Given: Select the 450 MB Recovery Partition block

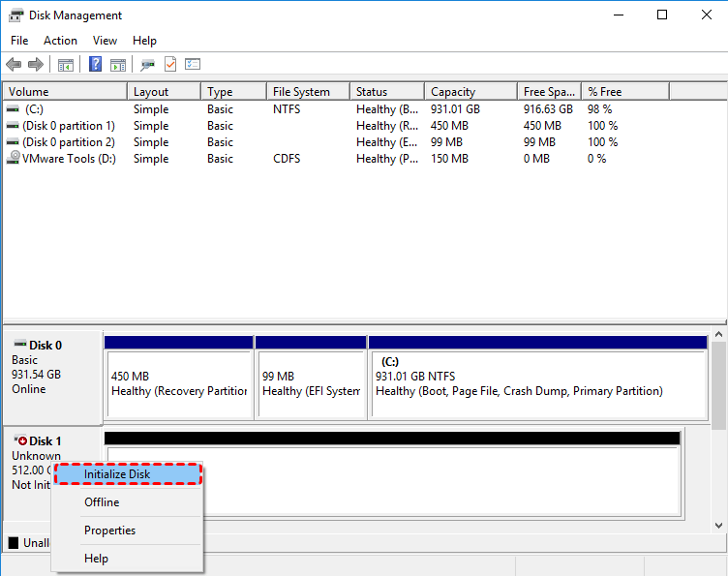Looking at the screenshot, I should [178, 383].
